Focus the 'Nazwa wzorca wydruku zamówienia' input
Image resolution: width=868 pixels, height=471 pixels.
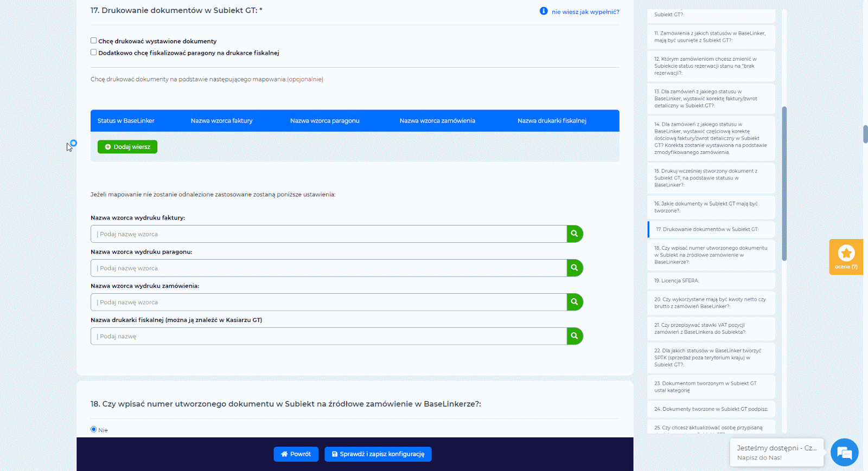[329, 302]
